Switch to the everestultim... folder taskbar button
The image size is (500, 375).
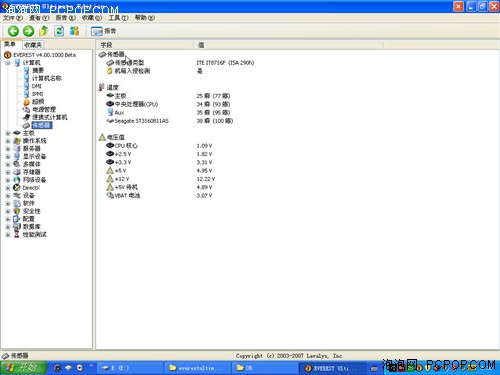coord(197,368)
